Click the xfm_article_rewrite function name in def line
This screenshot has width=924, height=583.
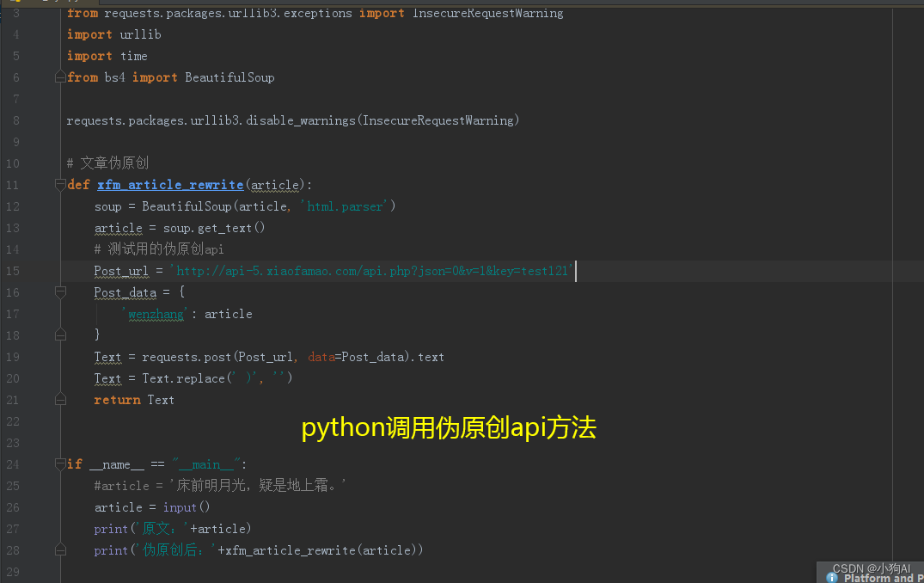pyautogui.click(x=170, y=185)
